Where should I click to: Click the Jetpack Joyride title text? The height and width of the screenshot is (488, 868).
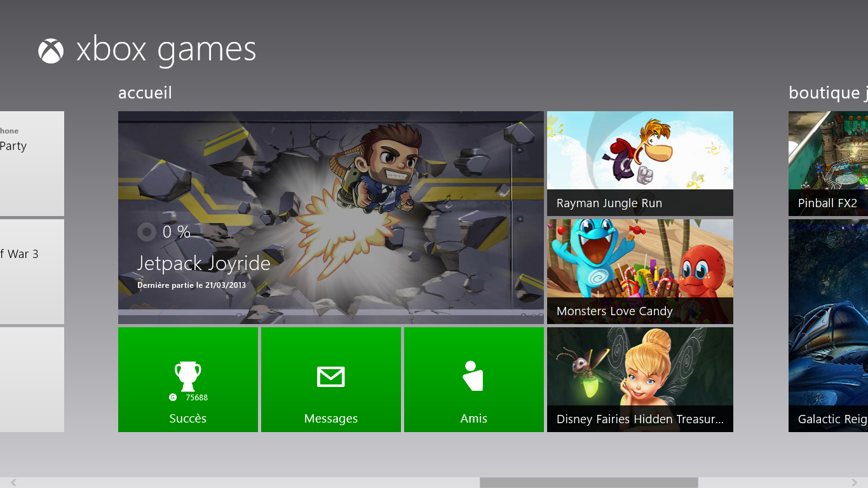point(204,263)
